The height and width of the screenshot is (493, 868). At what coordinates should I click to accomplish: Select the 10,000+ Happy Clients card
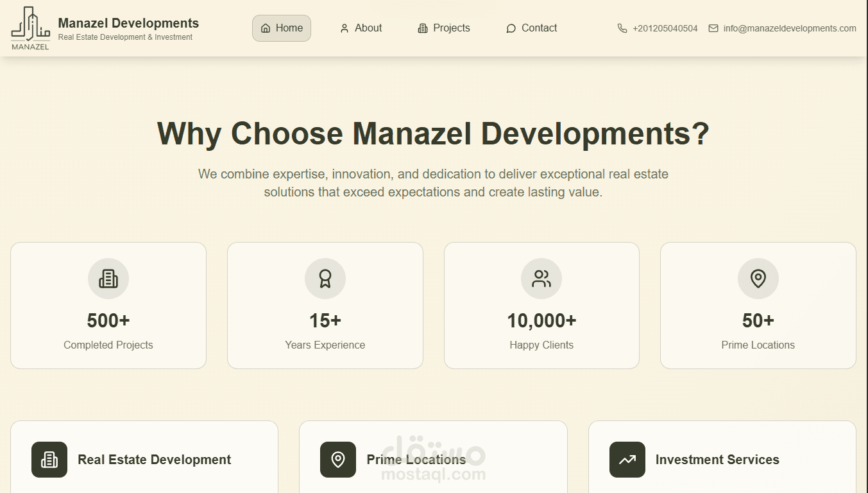pyautogui.click(x=541, y=306)
